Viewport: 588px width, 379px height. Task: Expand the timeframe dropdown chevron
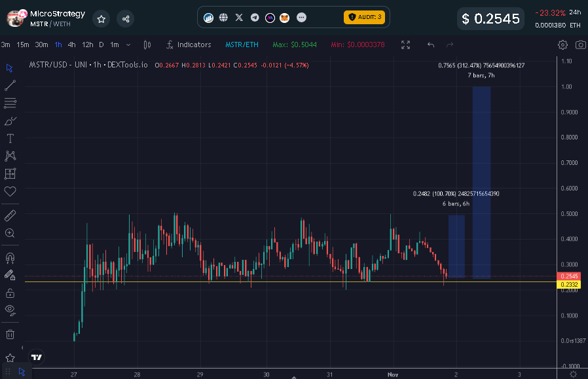pos(128,45)
